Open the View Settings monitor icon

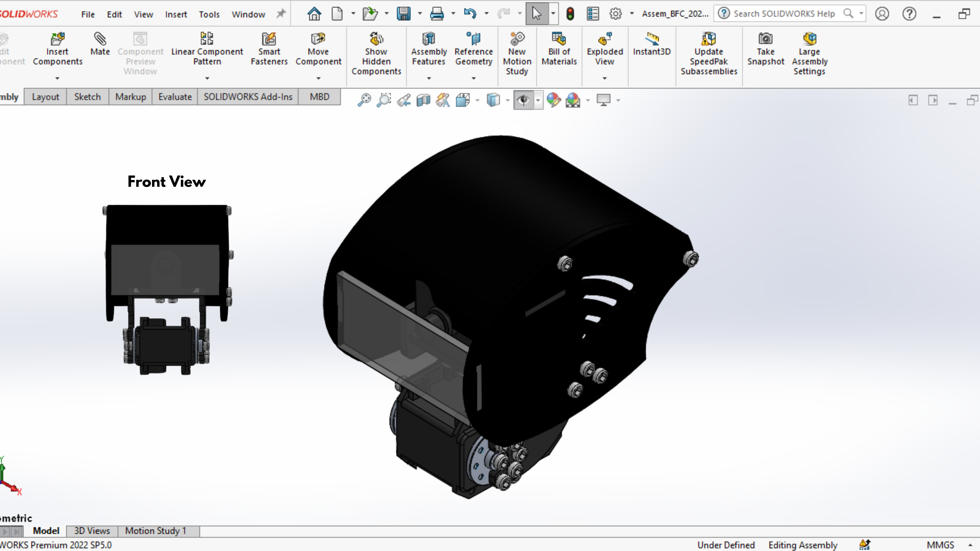[603, 100]
